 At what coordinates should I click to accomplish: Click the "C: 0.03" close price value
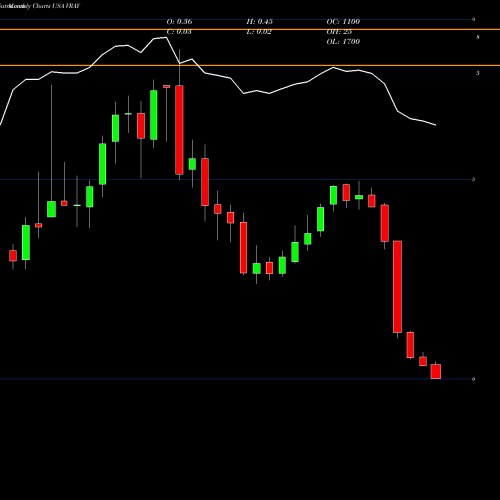tap(179, 32)
